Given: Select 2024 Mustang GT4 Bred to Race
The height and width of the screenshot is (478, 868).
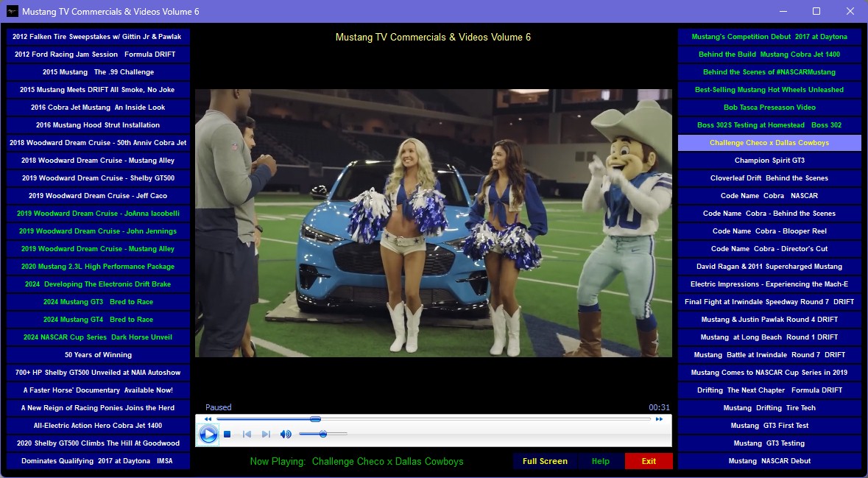Looking at the screenshot, I should click(x=98, y=320).
